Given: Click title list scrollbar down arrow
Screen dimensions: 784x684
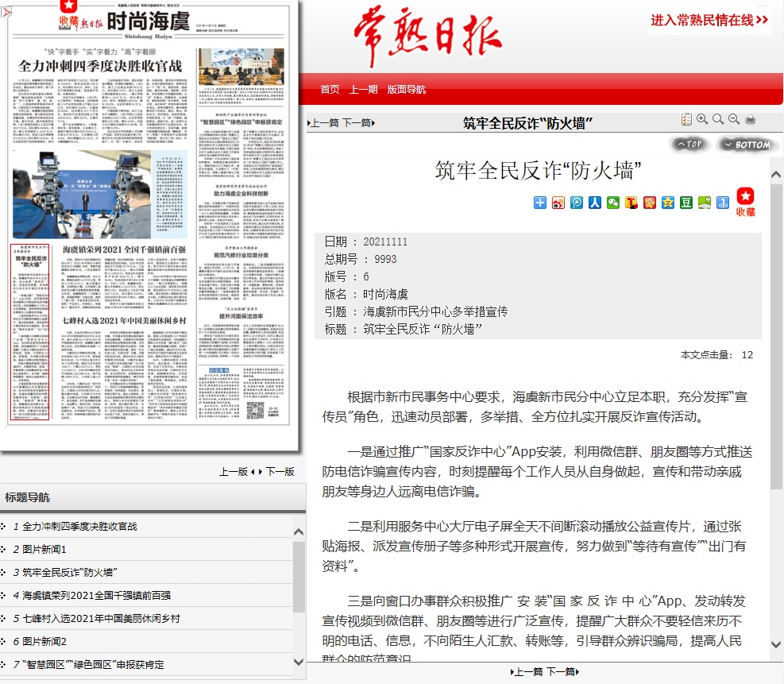Looking at the screenshot, I should (299, 663).
